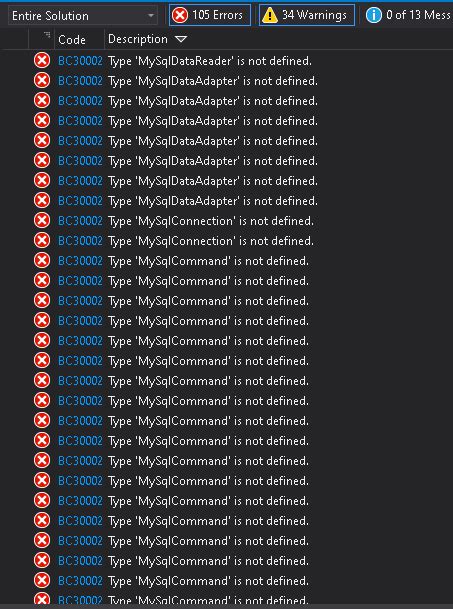The height and width of the screenshot is (609, 453).
Task: Click the small category column header icon
Action: click(x=47, y=35)
